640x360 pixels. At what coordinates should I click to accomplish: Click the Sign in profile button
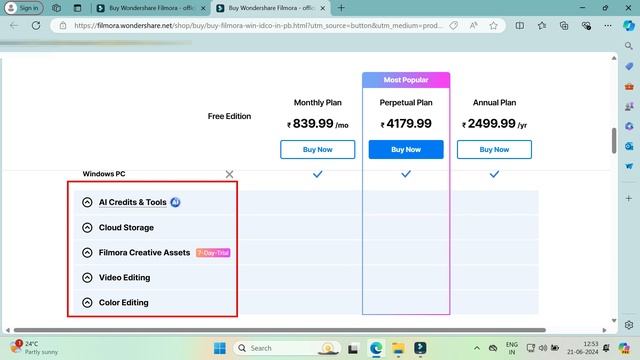(24, 8)
